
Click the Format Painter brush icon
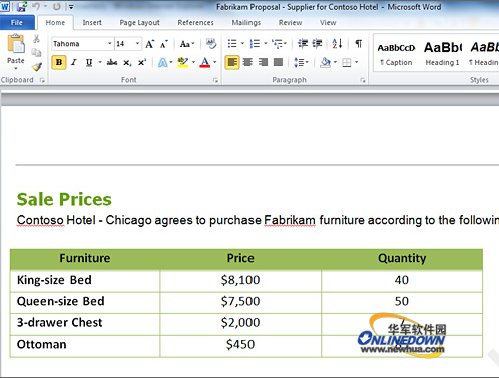37,66
